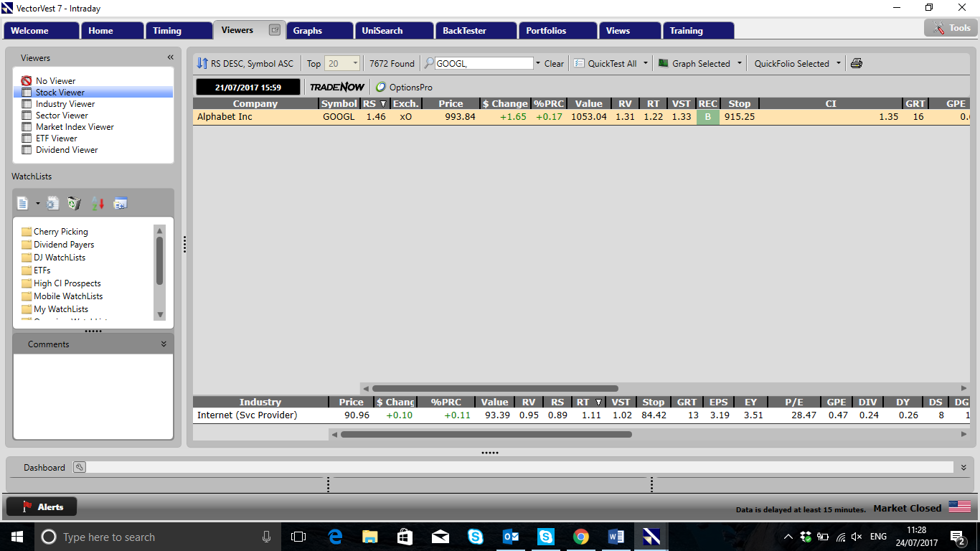Viewport: 980px width, 551px height.
Task: Go to the UniSearch tab
Action: (x=394, y=31)
